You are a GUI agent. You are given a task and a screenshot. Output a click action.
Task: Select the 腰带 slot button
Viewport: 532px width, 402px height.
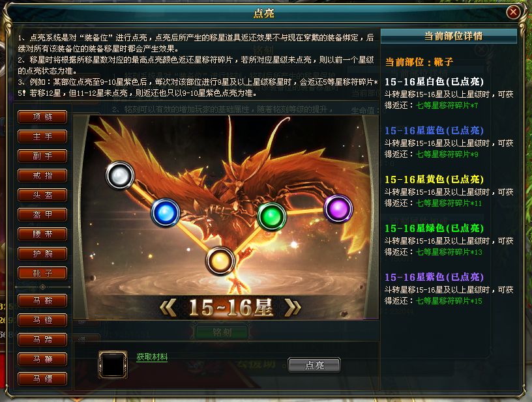click(x=42, y=234)
